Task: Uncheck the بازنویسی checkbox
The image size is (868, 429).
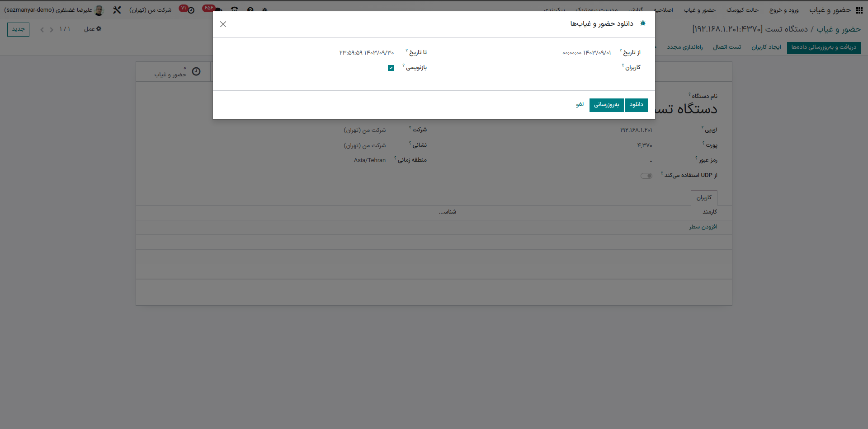Action: point(391,68)
